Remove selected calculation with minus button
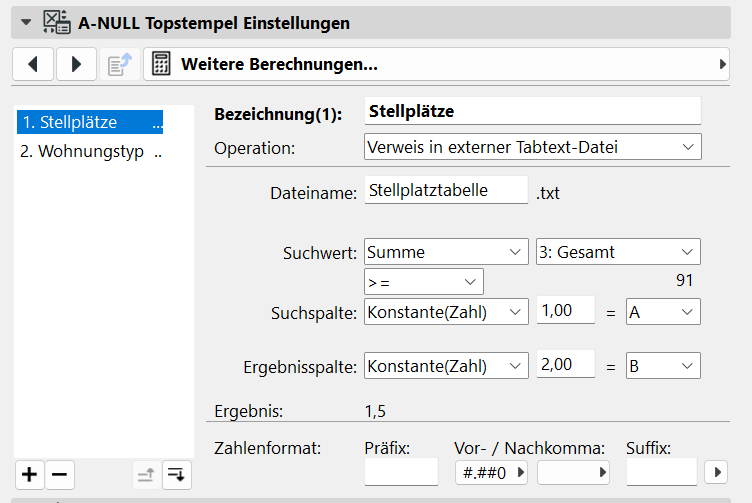This screenshot has height=503, width=752. coord(59,474)
